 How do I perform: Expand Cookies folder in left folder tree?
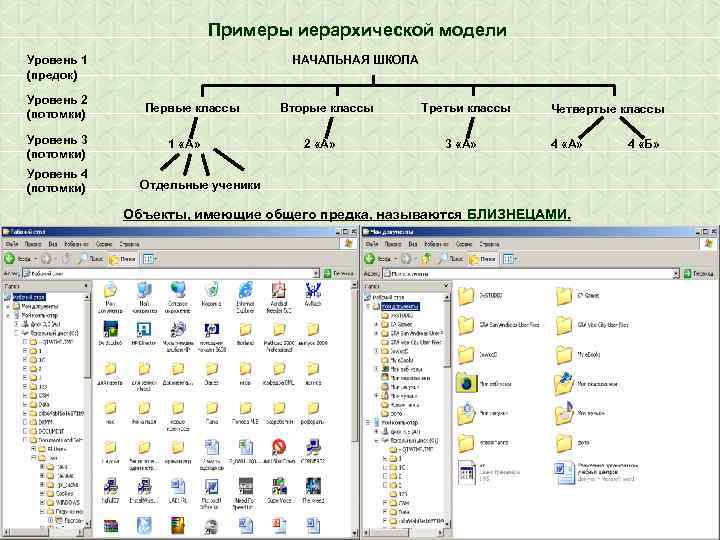[42, 493]
